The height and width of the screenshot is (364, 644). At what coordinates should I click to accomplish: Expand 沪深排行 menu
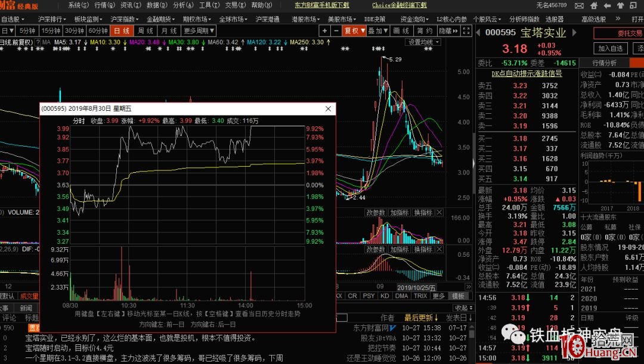(52, 19)
